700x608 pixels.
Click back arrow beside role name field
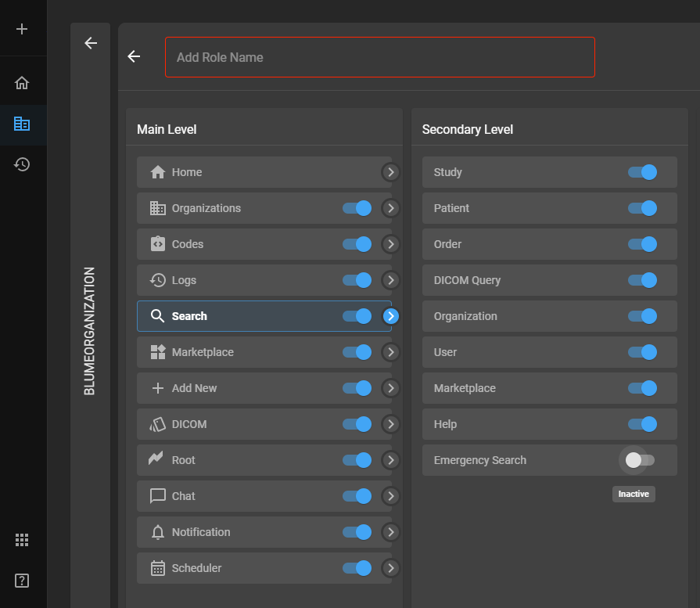(134, 56)
